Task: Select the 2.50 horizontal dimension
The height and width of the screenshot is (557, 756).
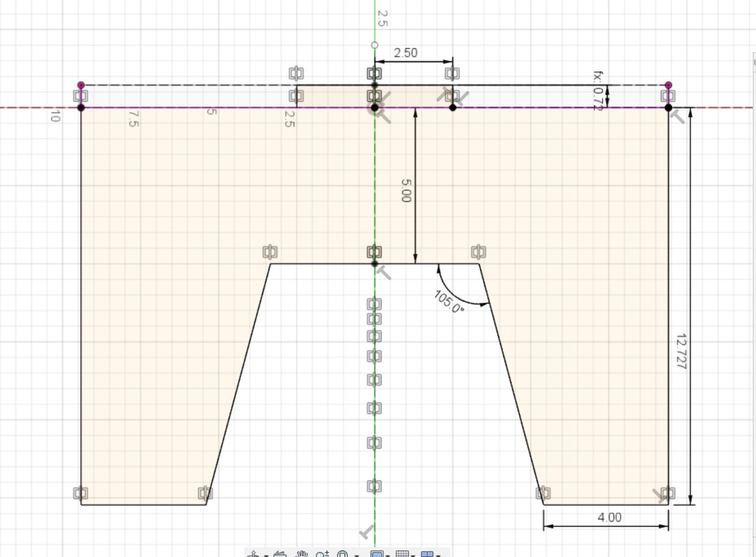Action: pos(405,53)
